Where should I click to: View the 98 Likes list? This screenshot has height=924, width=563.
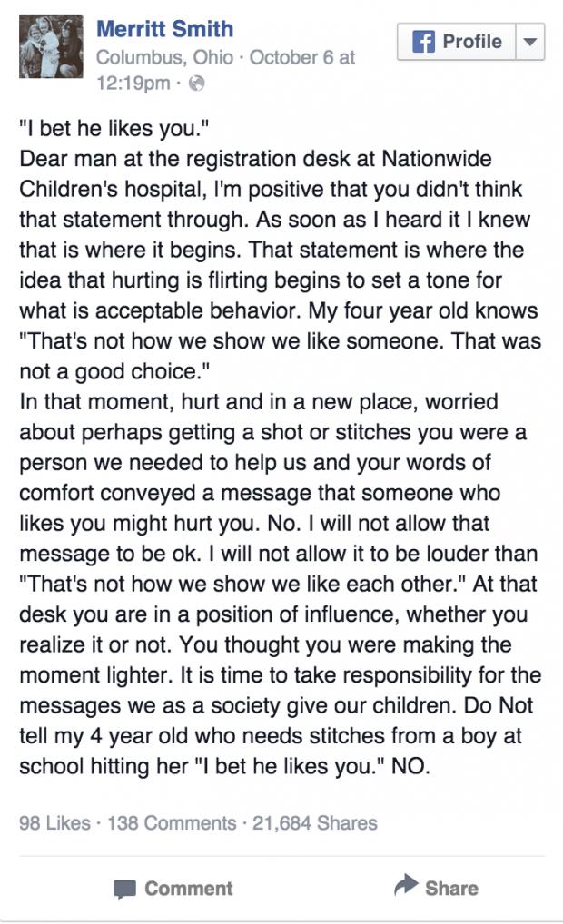pyautogui.click(x=54, y=823)
